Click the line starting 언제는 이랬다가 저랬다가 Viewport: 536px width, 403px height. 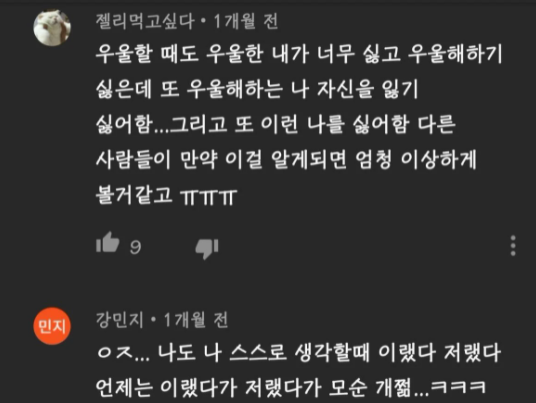tap(291, 388)
